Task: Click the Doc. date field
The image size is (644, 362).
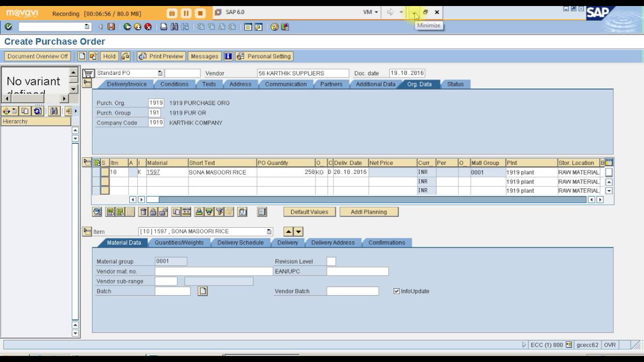Action: 407,73
